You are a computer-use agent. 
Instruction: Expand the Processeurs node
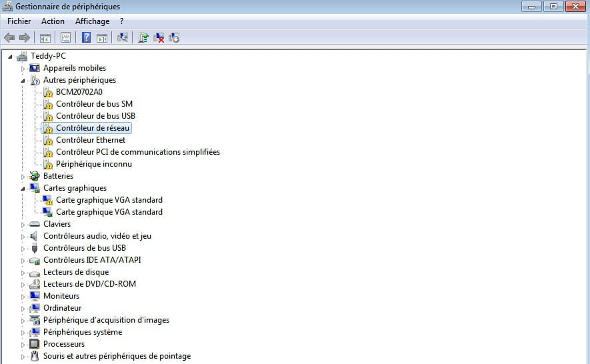tap(23, 345)
